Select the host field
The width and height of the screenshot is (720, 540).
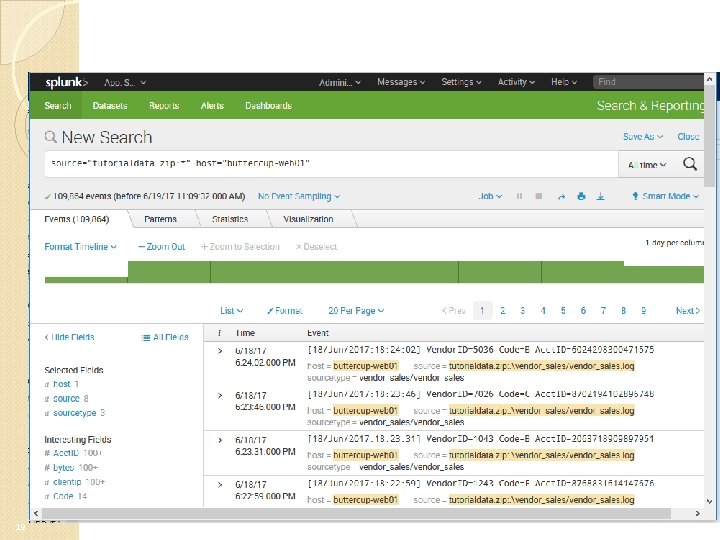pos(62,384)
